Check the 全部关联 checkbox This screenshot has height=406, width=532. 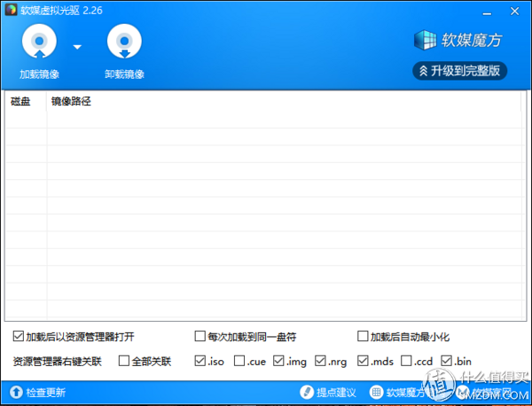[x=124, y=361]
